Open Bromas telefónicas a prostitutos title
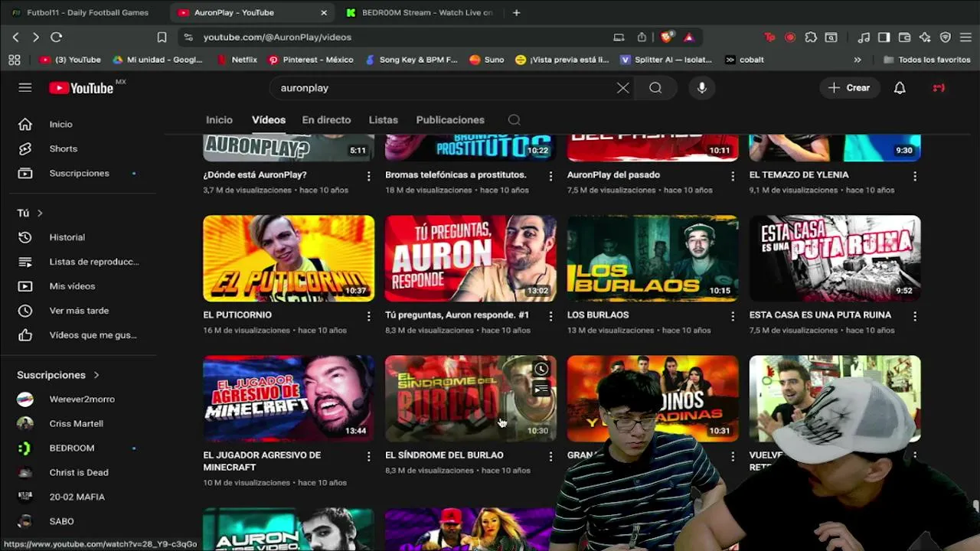Image resolution: width=980 pixels, height=551 pixels. click(456, 175)
